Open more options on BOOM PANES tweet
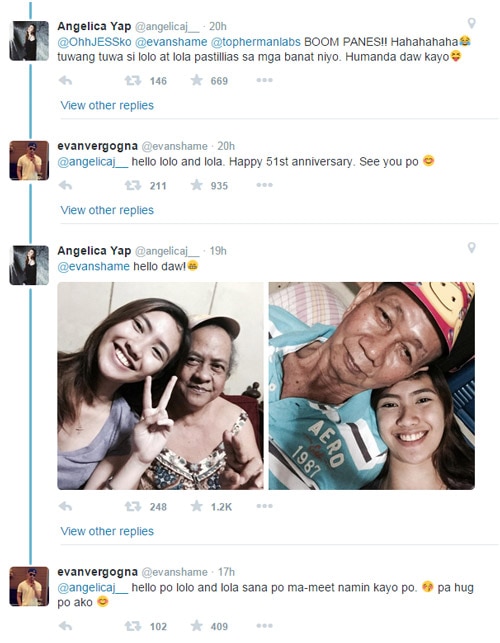Viewport: 500px width, 643px height. pos(265,80)
